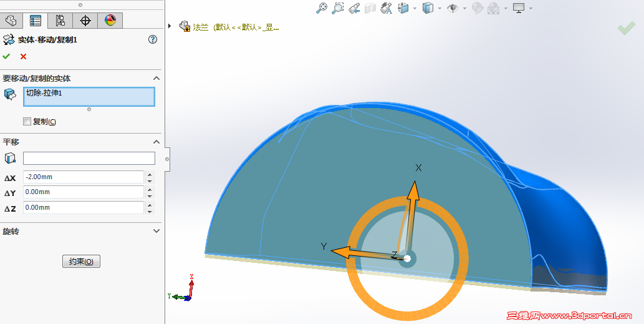Click the panel collapse handle on divider
Viewport: 644px width, 324px height.
[x=166, y=159]
